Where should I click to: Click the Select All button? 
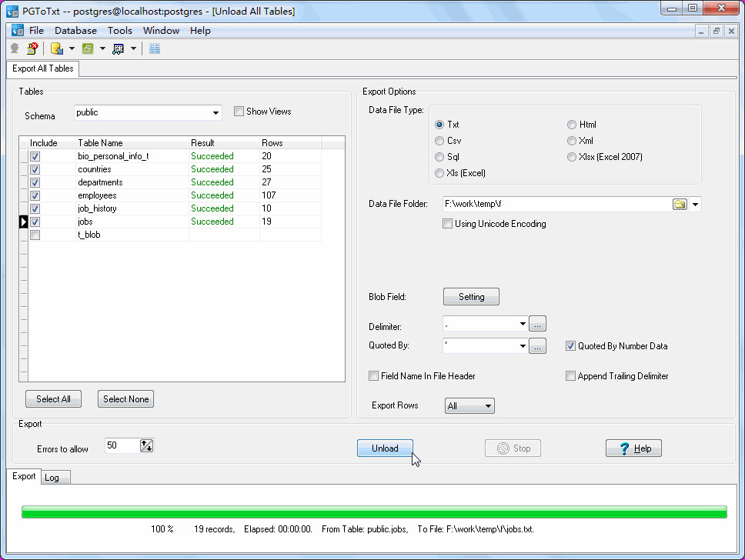pyautogui.click(x=53, y=399)
